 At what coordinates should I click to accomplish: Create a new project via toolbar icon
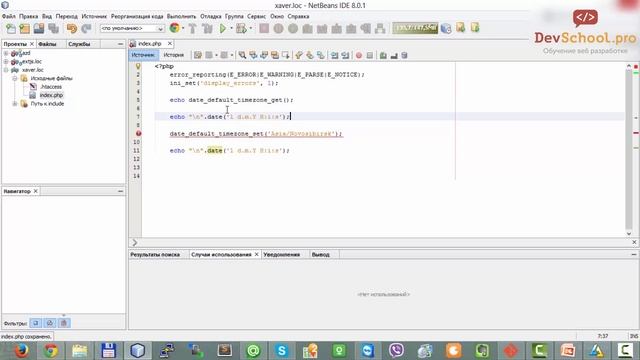click(24, 29)
